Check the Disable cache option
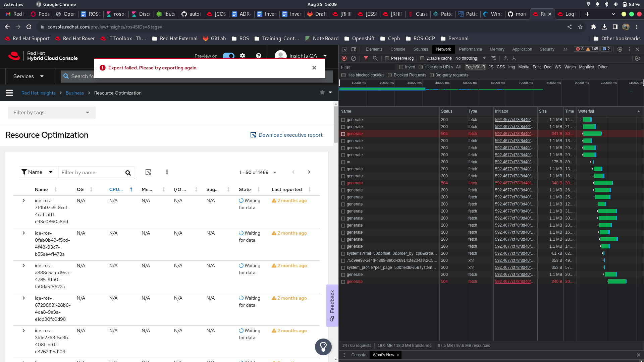Image resolution: width=644 pixels, height=362 pixels. point(422,58)
